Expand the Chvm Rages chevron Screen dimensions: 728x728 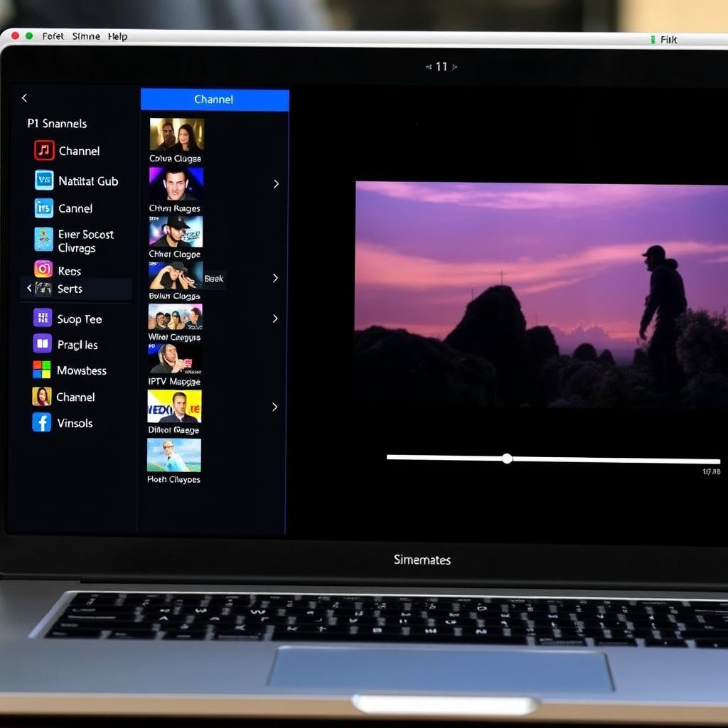click(x=276, y=183)
